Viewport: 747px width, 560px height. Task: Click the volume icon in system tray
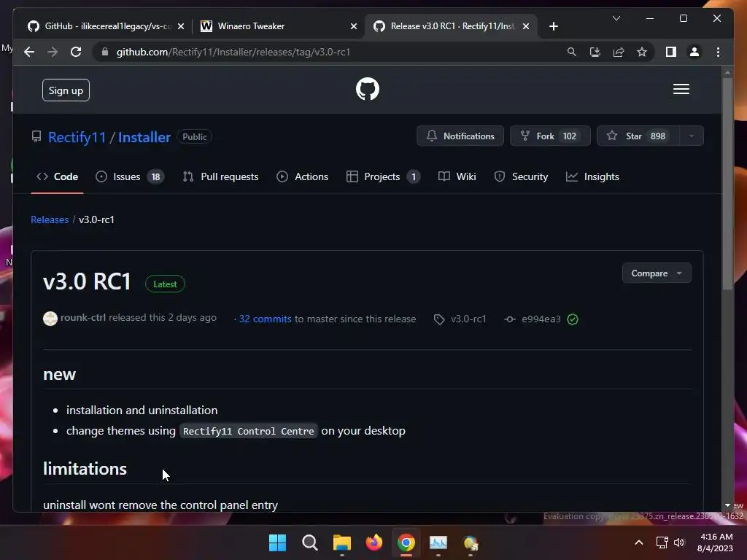[x=679, y=542]
